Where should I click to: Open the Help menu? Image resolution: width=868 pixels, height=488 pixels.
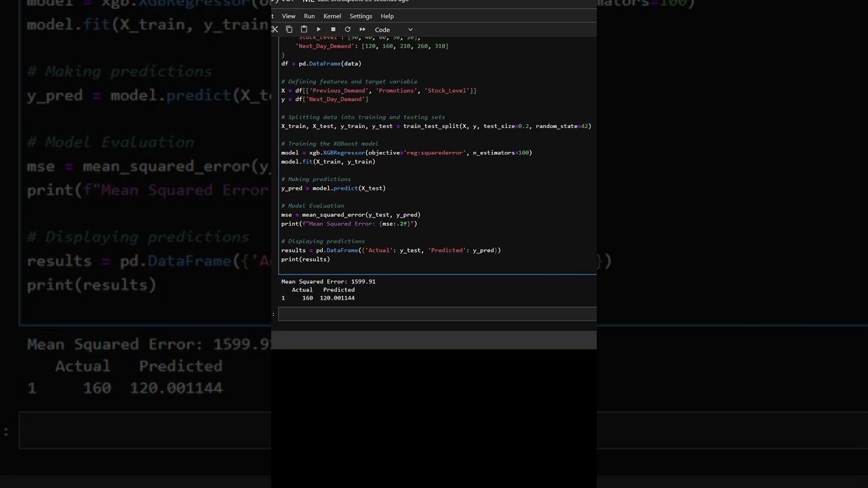[x=387, y=16]
